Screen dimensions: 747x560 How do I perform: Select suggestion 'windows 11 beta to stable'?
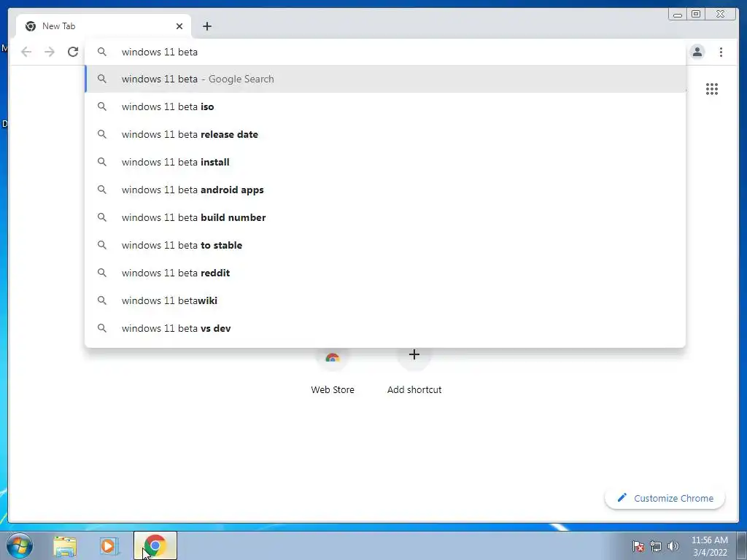tap(385, 245)
